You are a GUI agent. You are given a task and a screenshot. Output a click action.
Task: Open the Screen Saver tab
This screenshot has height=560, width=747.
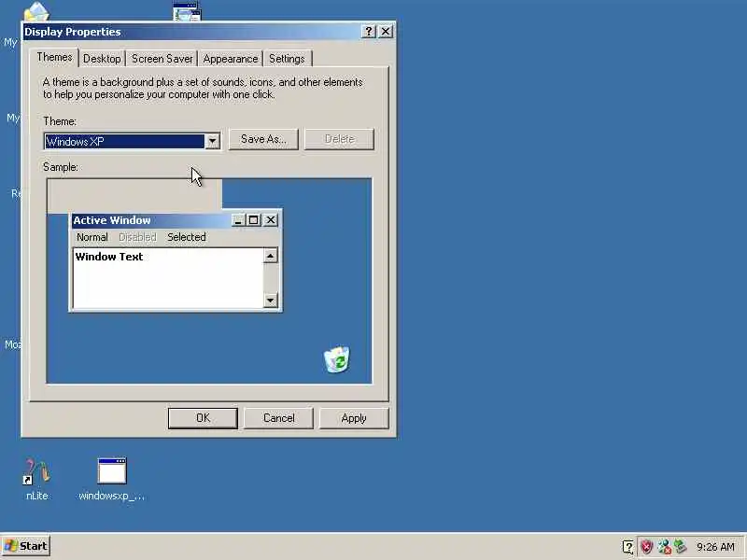coord(162,59)
